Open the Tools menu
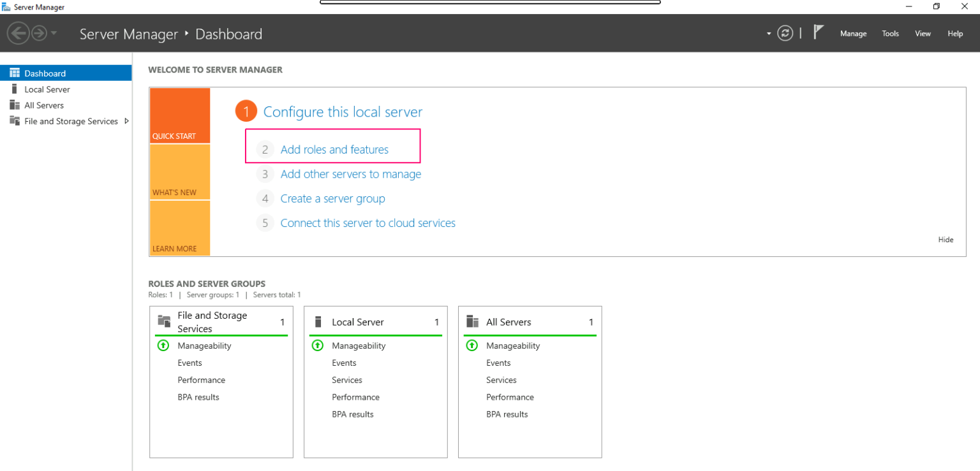This screenshot has width=980, height=471. [890, 33]
